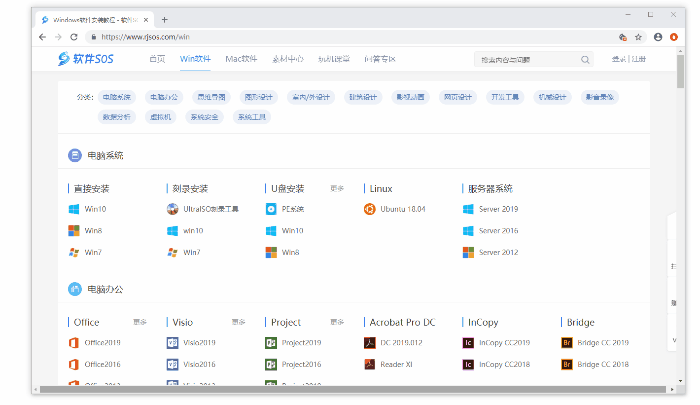Open the Project2019 entry
Viewport: 700px width, 405px height.
click(293, 342)
